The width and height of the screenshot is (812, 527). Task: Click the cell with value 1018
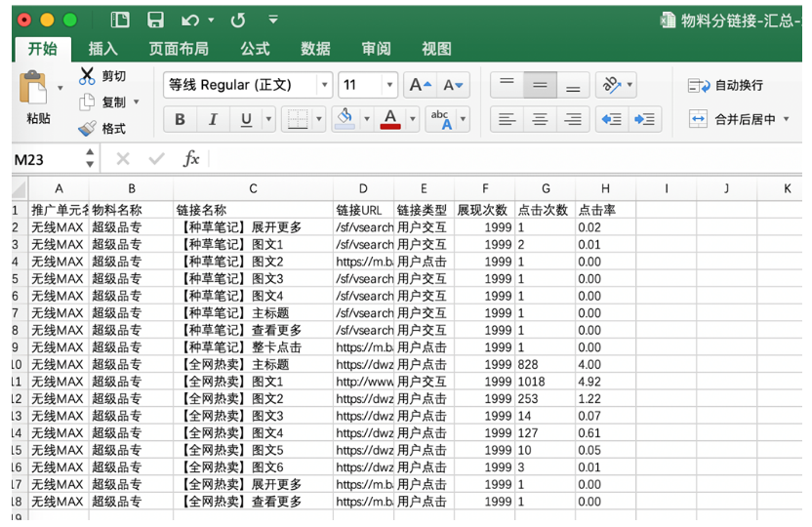[546, 382]
